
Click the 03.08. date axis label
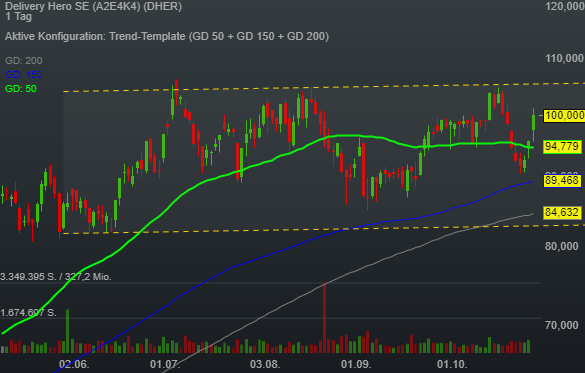[265, 364]
